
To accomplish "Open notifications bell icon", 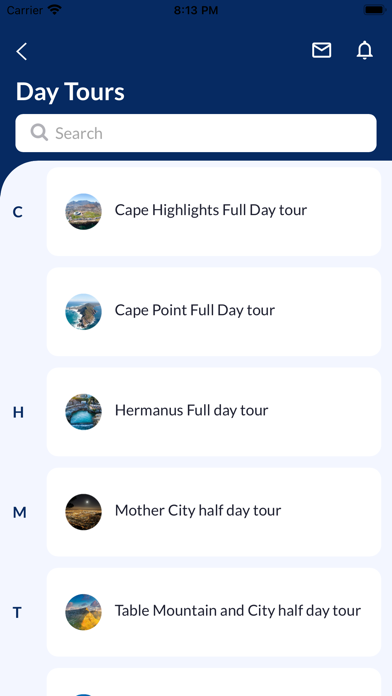I will 364,50.
